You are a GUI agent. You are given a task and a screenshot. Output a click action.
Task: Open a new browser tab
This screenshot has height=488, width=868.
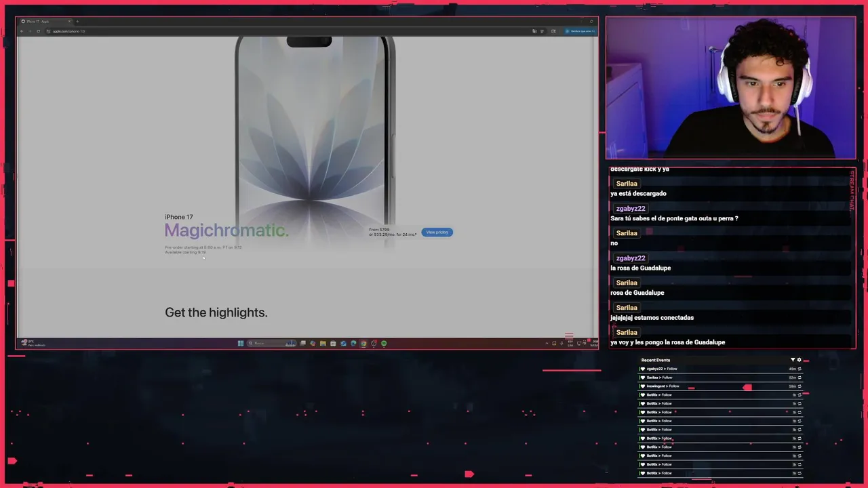77,22
